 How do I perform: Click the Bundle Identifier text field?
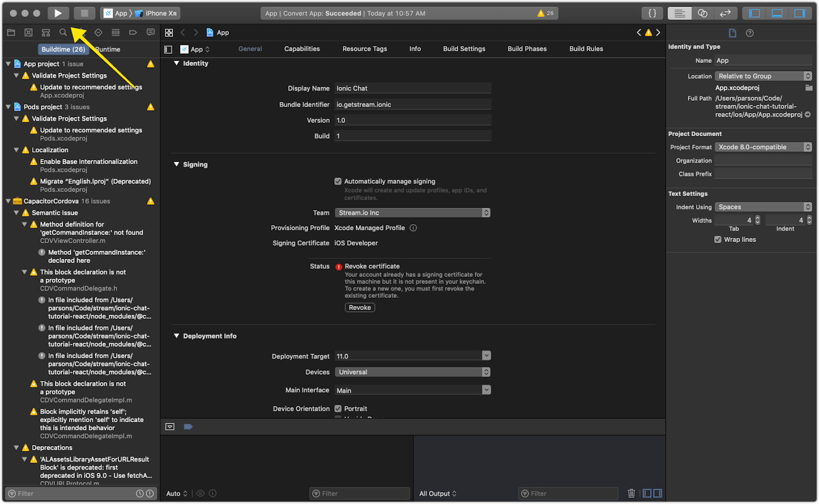[412, 104]
